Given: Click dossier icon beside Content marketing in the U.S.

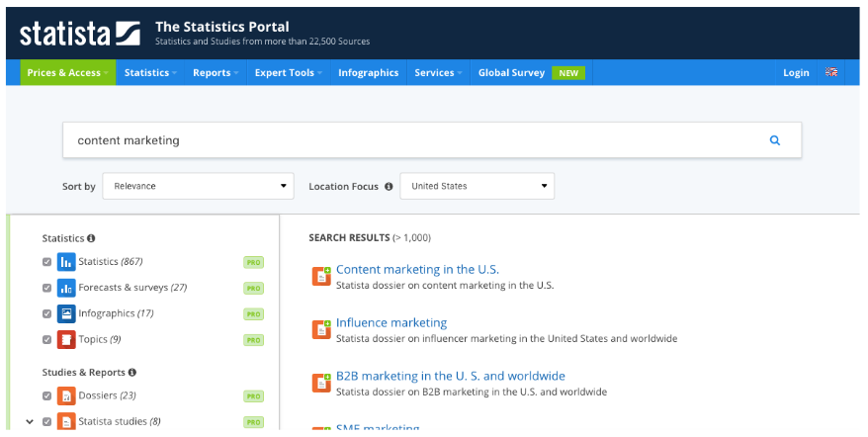Looking at the screenshot, I should (321, 276).
